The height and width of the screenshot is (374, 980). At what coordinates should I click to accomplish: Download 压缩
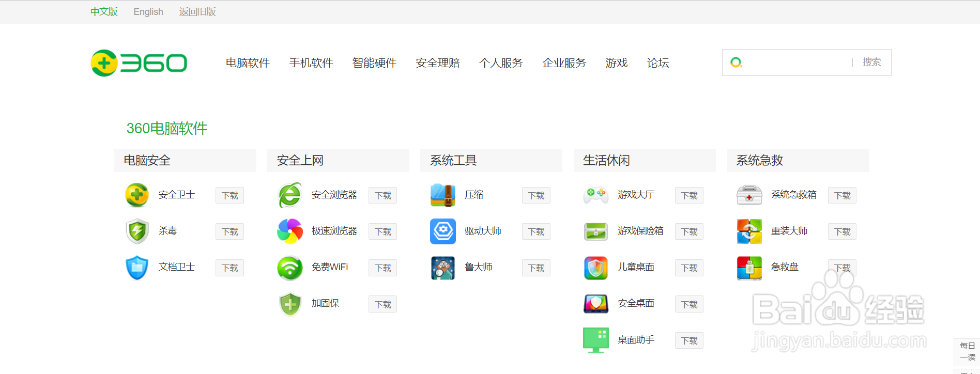tap(536, 195)
